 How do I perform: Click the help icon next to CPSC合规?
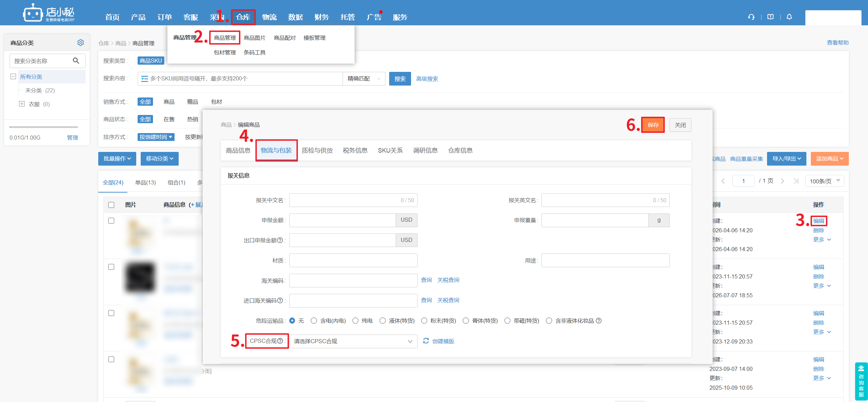[x=280, y=341]
